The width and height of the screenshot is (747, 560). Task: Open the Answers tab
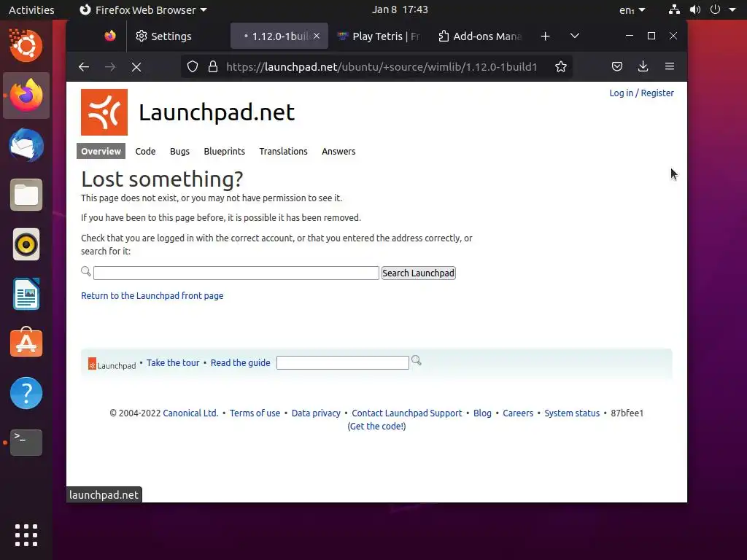(x=338, y=152)
